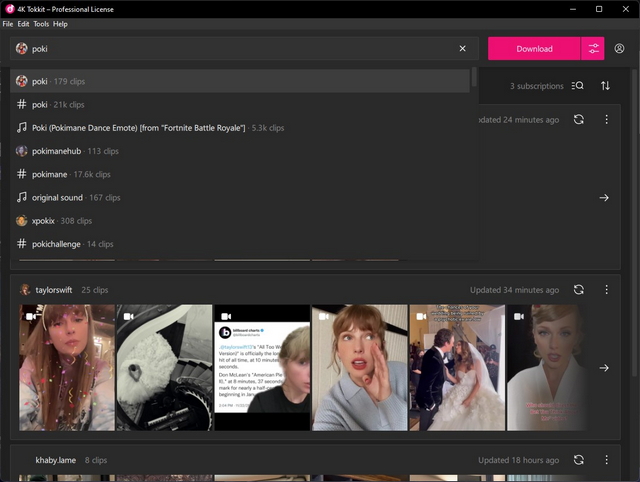640x482 pixels.
Task: Open the File menu
Action: [x=8, y=24]
